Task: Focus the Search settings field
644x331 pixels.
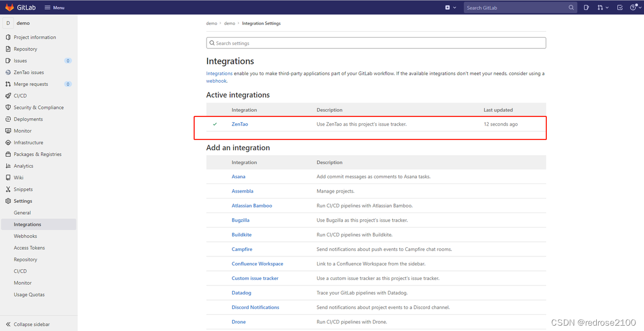Action: click(x=376, y=43)
